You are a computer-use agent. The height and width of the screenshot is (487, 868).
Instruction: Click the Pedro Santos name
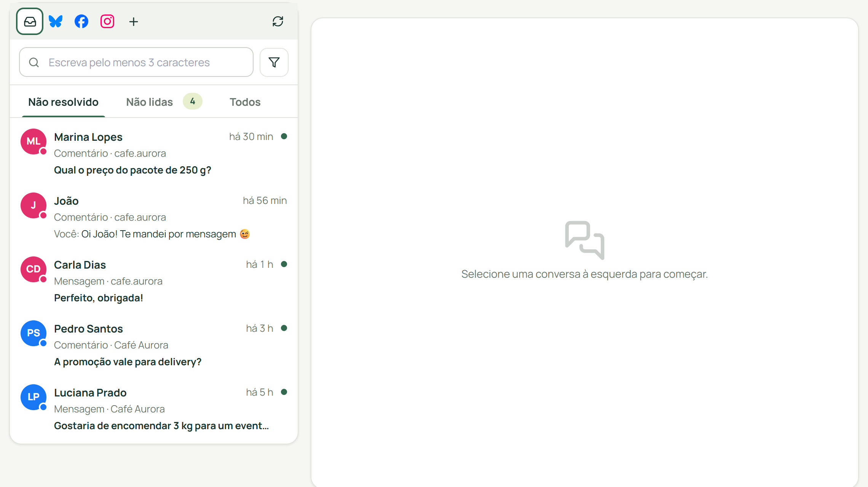tap(88, 329)
